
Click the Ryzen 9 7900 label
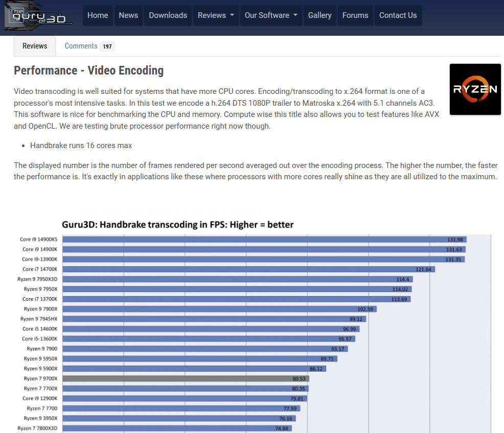tap(42, 349)
